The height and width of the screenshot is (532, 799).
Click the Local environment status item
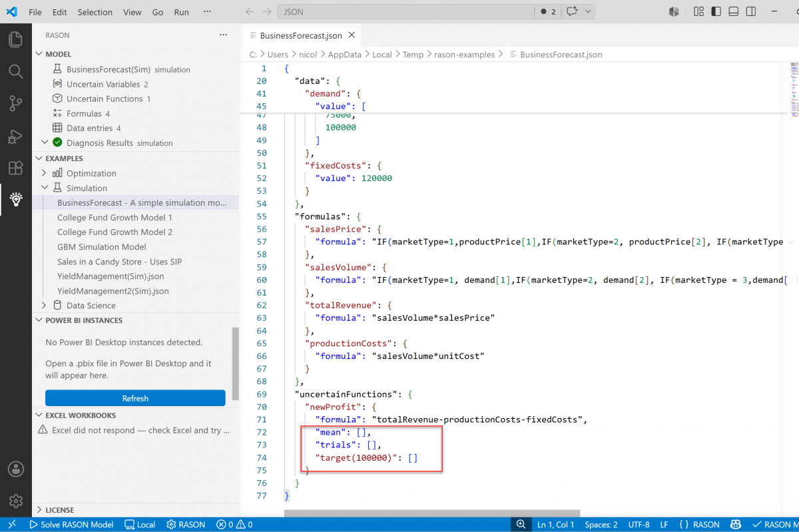tap(140, 525)
